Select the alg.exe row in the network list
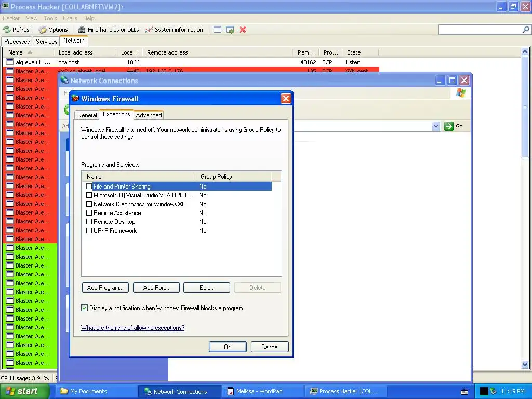 pyautogui.click(x=191, y=62)
